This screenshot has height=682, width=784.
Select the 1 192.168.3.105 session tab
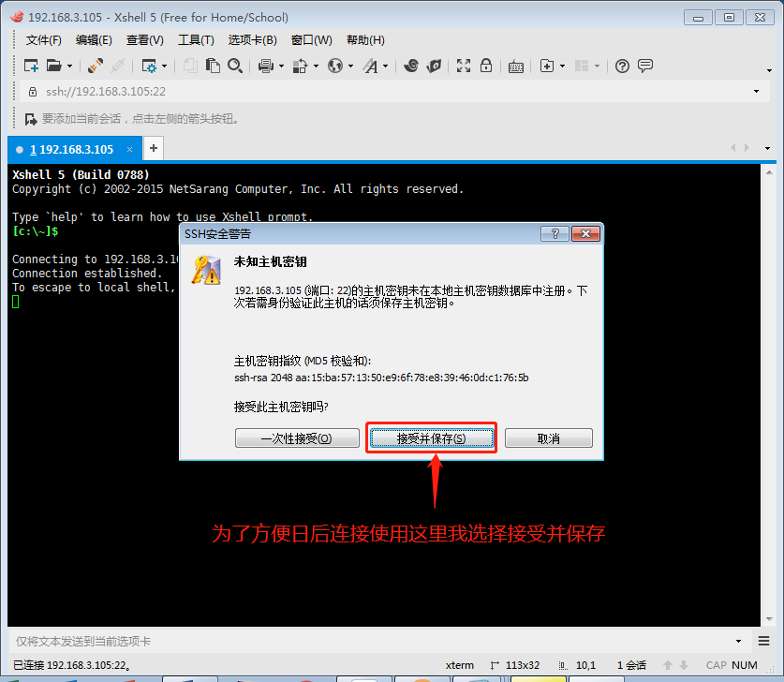[x=71, y=149]
